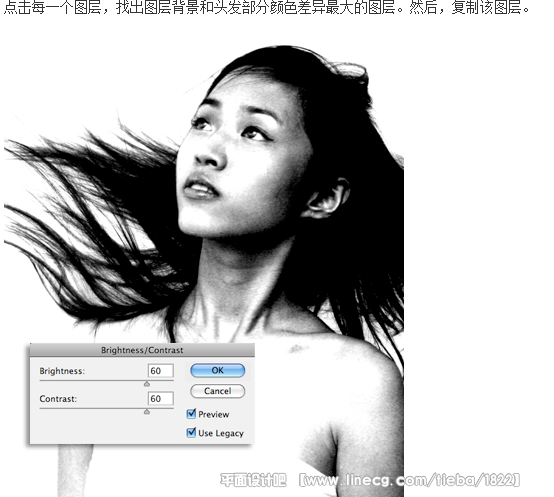Image resolution: width=554 pixels, height=497 pixels.
Task: Click the Contrast value input field
Action: pos(161,398)
